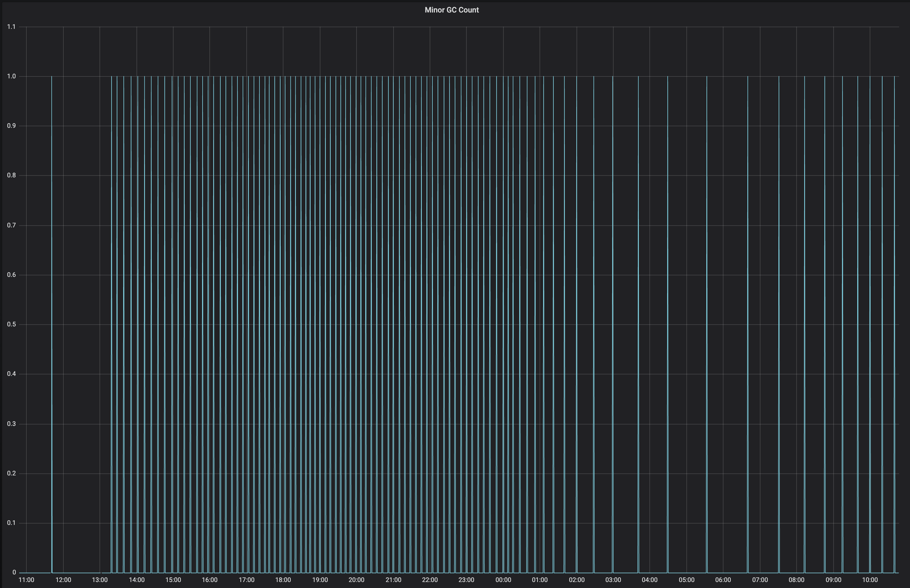Image resolution: width=910 pixels, height=588 pixels.
Task: Click the 04:00 time axis label
Action: (650, 580)
